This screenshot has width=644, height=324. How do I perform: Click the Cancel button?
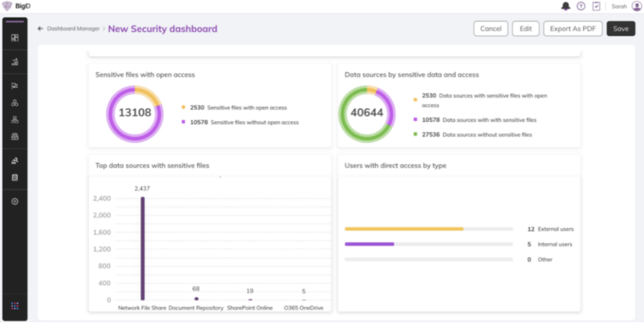click(x=491, y=29)
